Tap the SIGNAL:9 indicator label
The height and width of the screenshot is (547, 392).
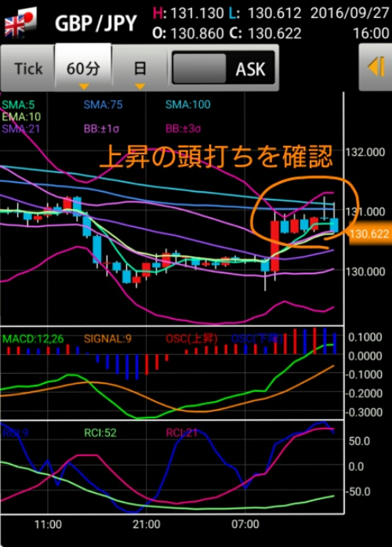(107, 339)
